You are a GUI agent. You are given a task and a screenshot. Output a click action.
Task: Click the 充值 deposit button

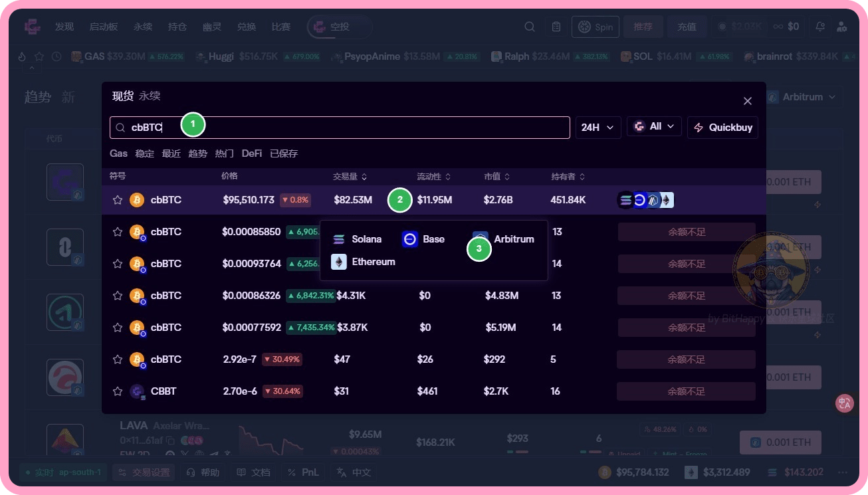[x=687, y=27]
